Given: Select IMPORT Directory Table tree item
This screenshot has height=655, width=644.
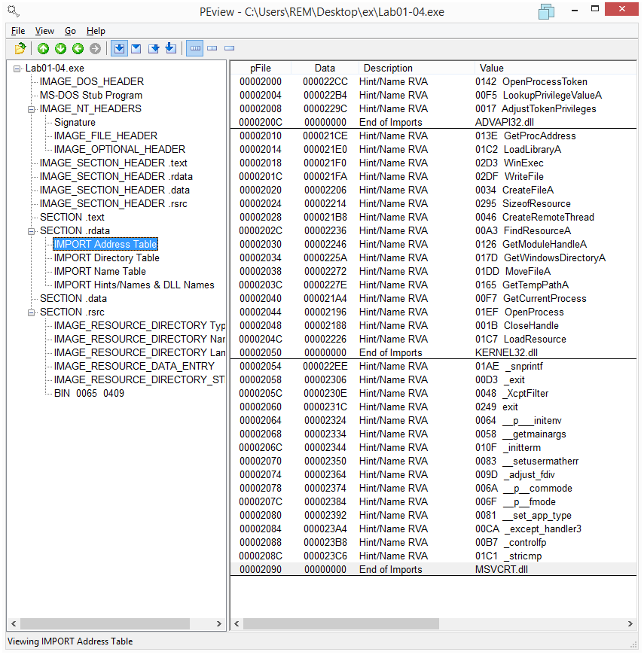Looking at the screenshot, I should pos(106,257).
